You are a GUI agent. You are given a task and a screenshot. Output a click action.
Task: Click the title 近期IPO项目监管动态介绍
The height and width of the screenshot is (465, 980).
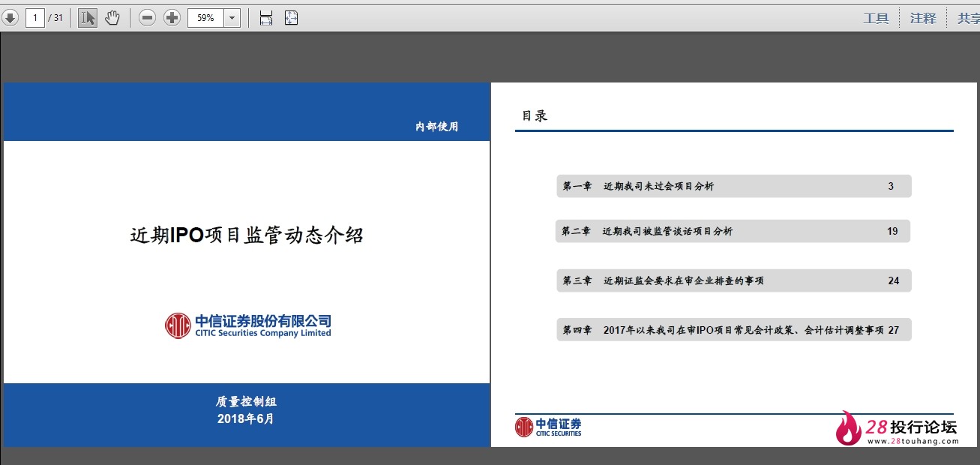[x=247, y=235]
